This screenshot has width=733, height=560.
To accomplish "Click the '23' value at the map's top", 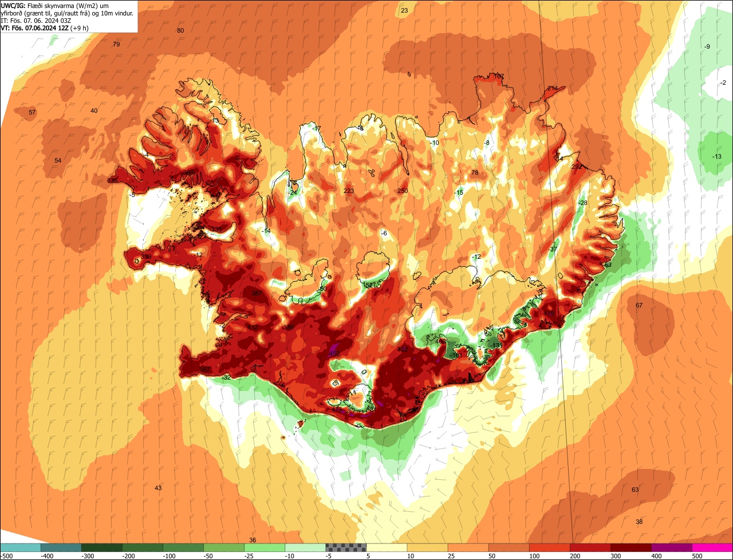I will point(404,10).
